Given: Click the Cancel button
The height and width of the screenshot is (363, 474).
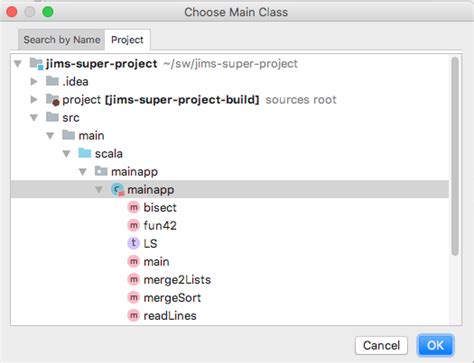Looking at the screenshot, I should coord(381,345).
